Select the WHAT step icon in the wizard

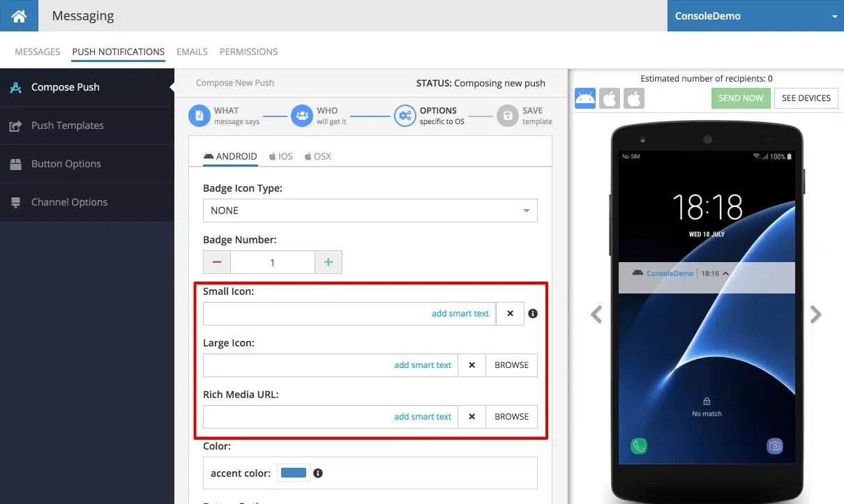click(x=199, y=115)
